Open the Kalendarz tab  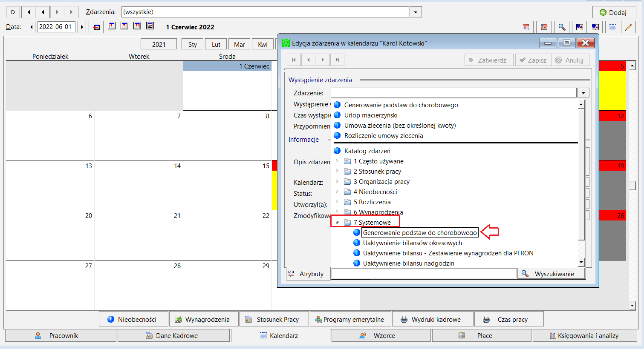(x=280, y=335)
